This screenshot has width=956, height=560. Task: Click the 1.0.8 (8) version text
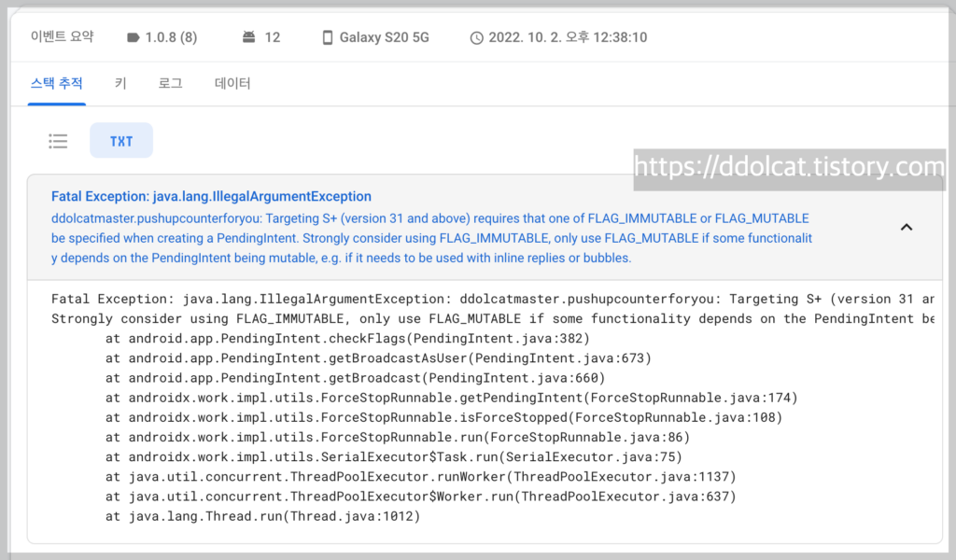(x=171, y=37)
